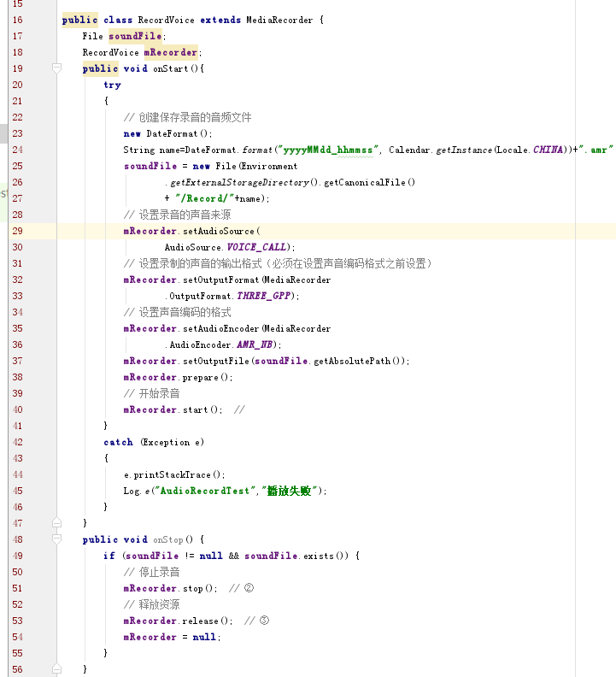Click the comment '// 停止录音' on line 50
This screenshot has height=677, width=616.
pos(151,572)
